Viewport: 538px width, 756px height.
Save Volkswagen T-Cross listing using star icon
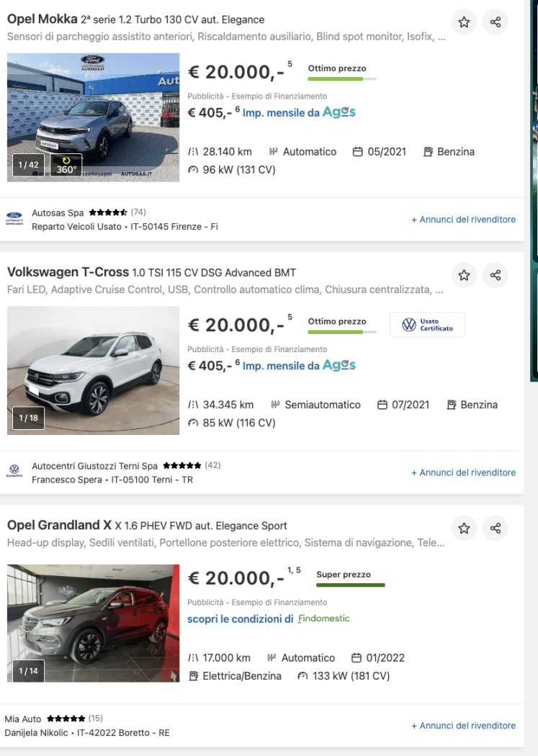[x=464, y=275]
